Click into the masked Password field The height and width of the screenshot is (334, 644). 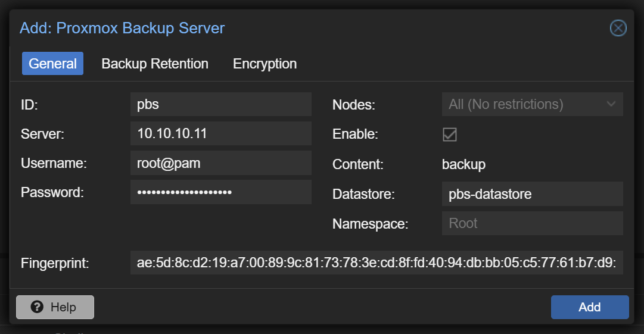[220, 192]
